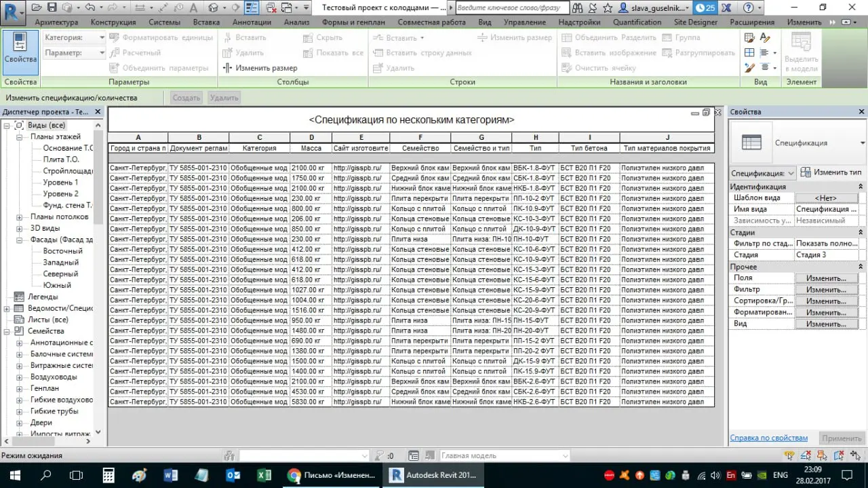Screen dimensions: 868x488
Task: Click the Text tool icon in quick access toolbar
Action: point(195,7)
